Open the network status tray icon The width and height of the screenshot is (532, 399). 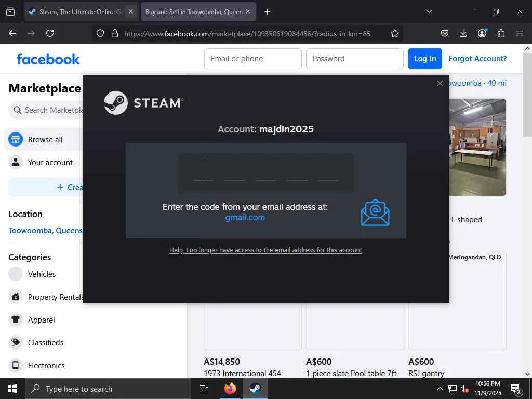tap(453, 389)
